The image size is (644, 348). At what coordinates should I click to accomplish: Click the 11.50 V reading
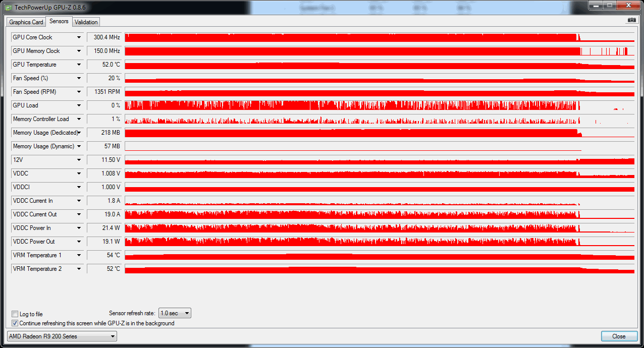(x=104, y=160)
